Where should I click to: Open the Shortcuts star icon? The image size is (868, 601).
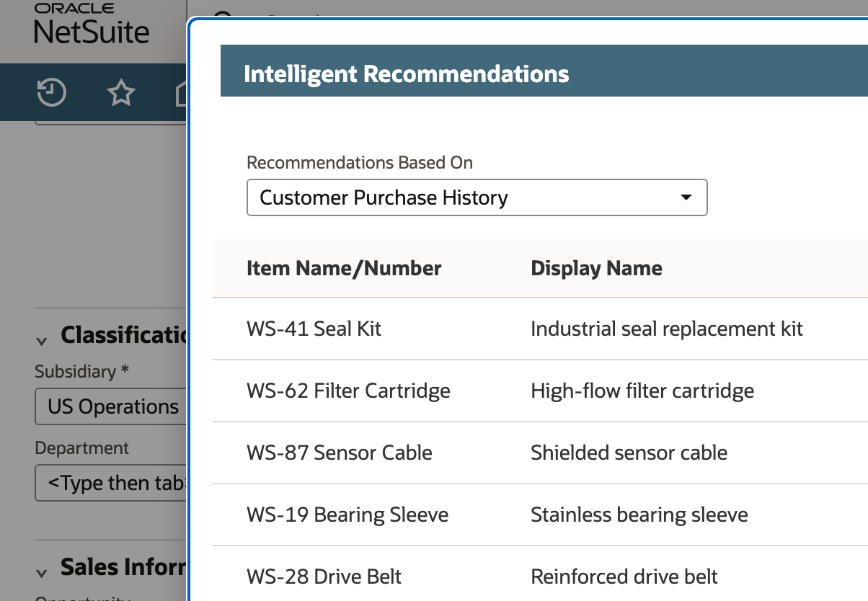tap(121, 93)
